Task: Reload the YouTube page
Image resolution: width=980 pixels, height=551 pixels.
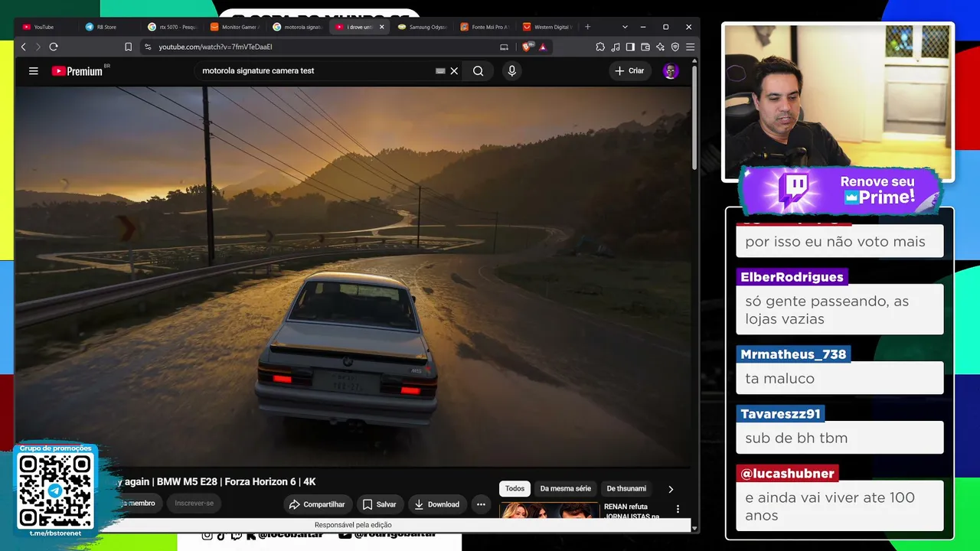Action: (x=54, y=47)
